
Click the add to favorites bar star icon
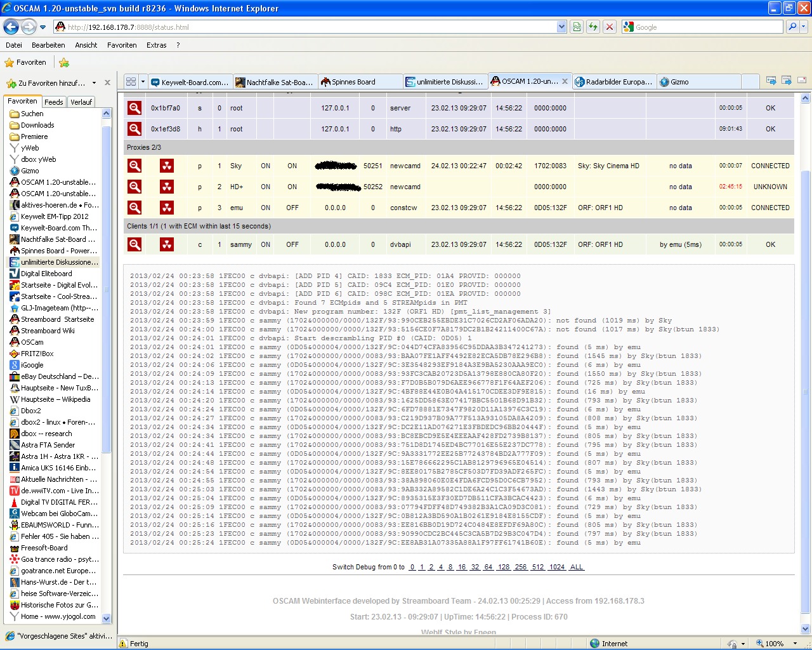(x=64, y=62)
